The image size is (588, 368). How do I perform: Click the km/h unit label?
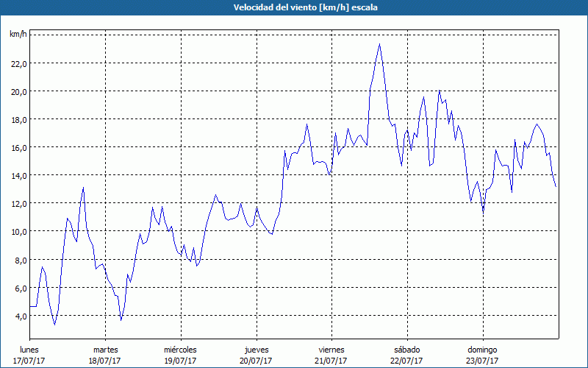[18, 35]
